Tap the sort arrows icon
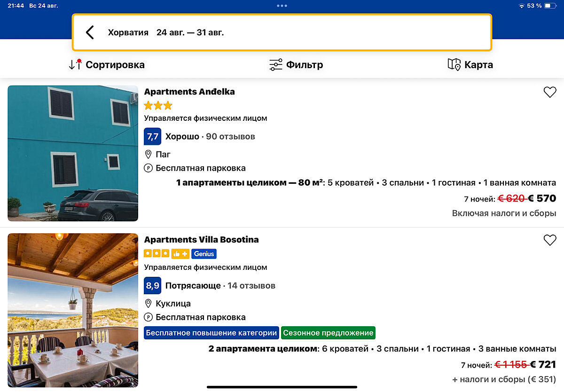The image size is (564, 392). [x=75, y=65]
